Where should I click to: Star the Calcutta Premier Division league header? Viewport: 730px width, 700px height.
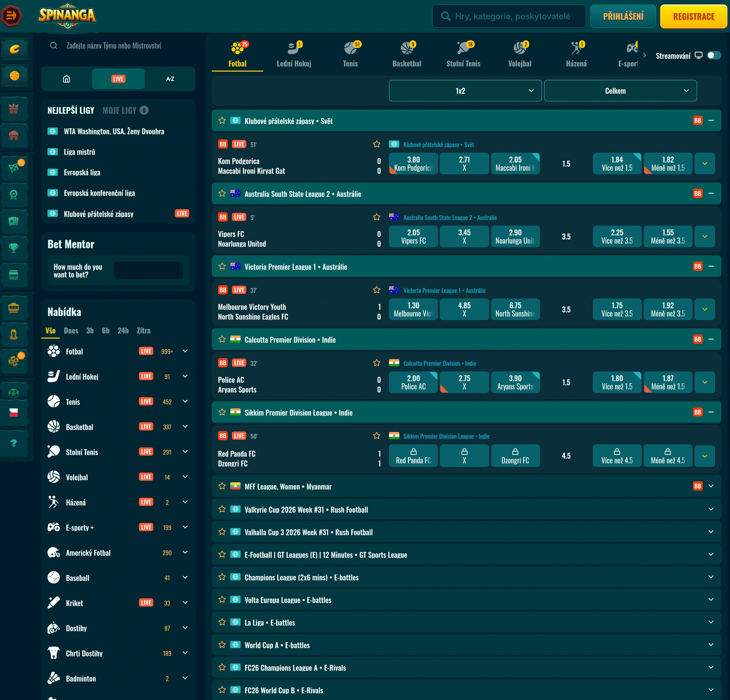(x=222, y=340)
